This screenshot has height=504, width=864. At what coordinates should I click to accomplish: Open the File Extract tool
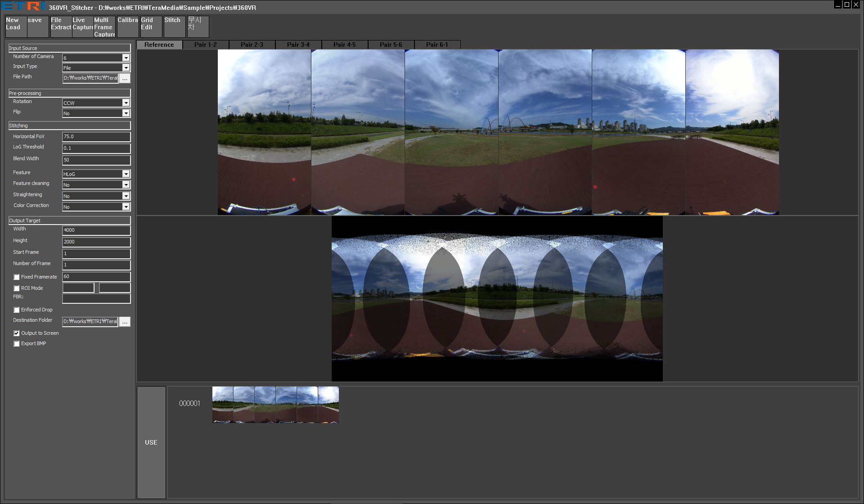pos(61,27)
